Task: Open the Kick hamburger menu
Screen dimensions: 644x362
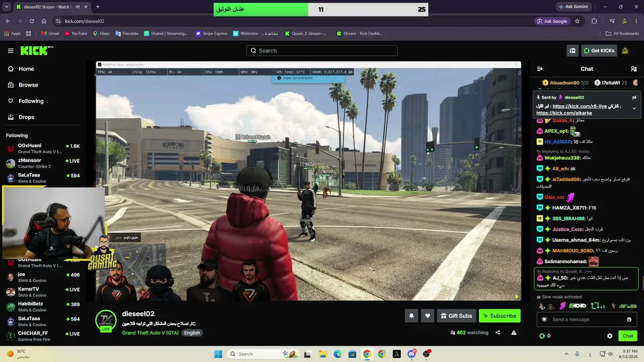Action: pos(11,51)
